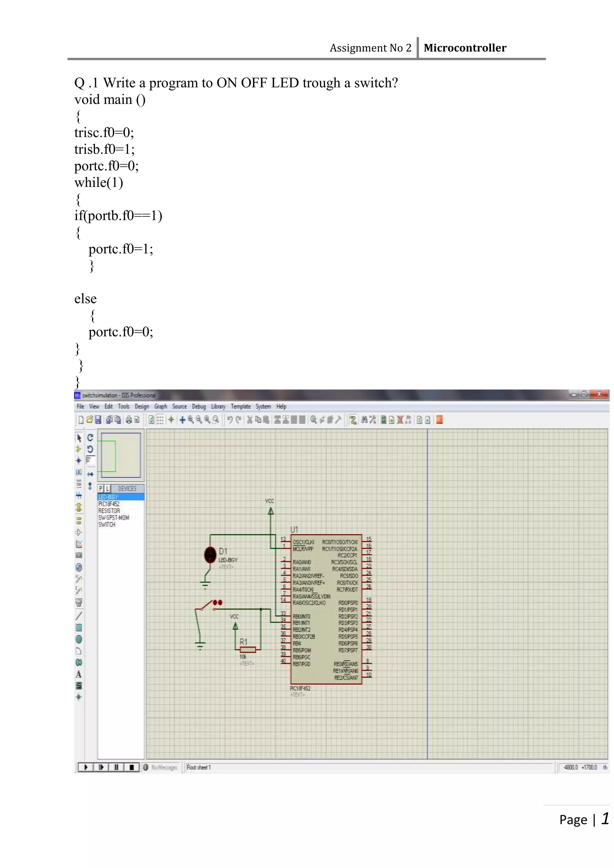The image size is (614, 868).
Task: Click the Y-mirror vertical flip icon
Action: (x=90, y=486)
